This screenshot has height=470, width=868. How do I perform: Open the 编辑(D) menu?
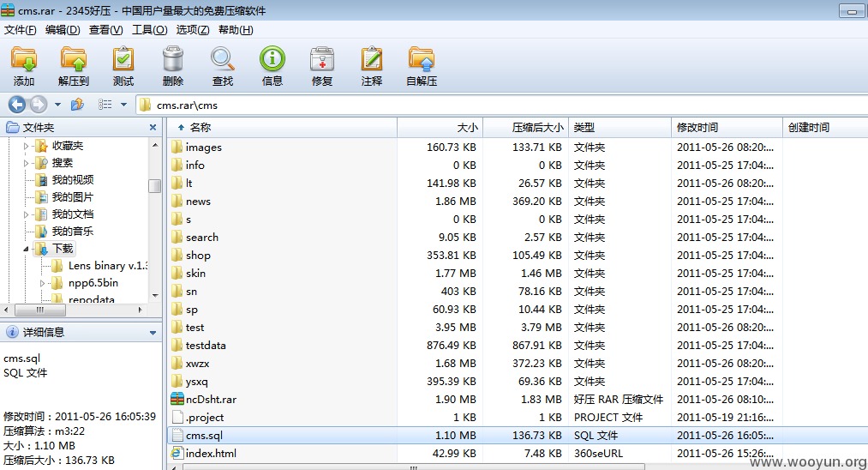[63, 30]
